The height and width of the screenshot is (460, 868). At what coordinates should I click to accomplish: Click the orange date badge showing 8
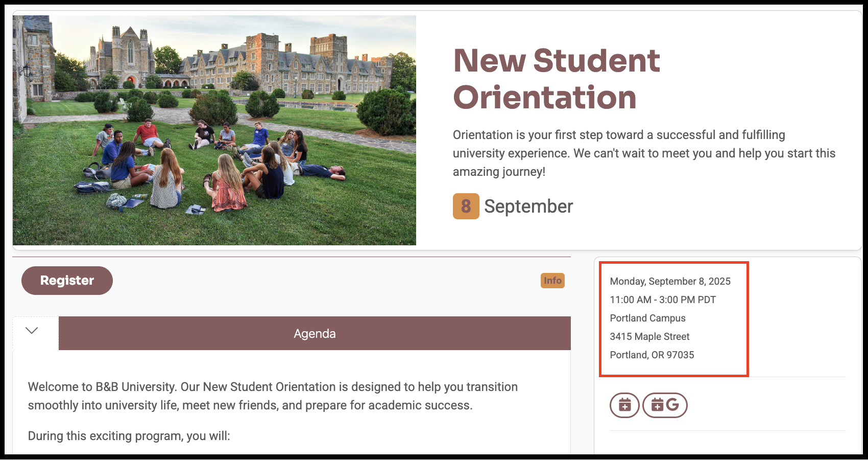[x=466, y=206]
